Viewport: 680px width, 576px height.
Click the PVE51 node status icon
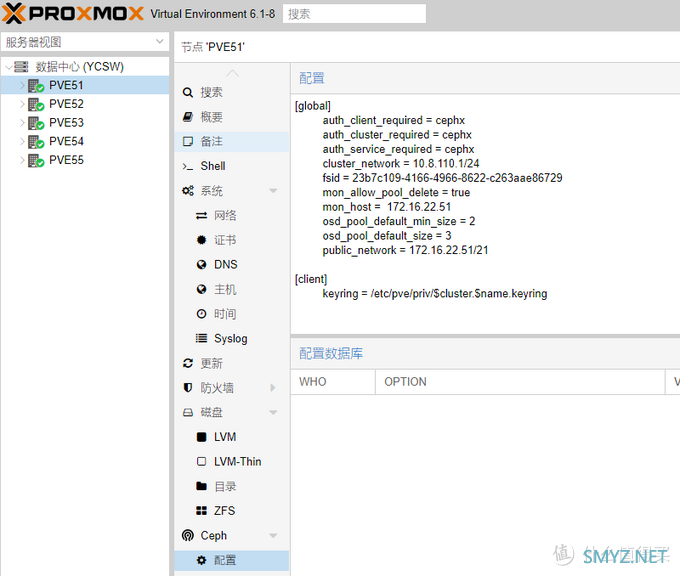36,86
